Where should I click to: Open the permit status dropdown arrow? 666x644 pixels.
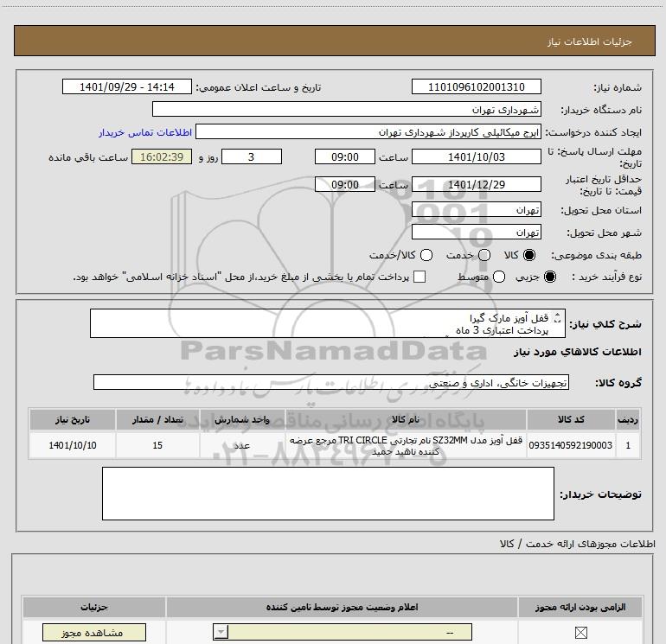[221, 632]
